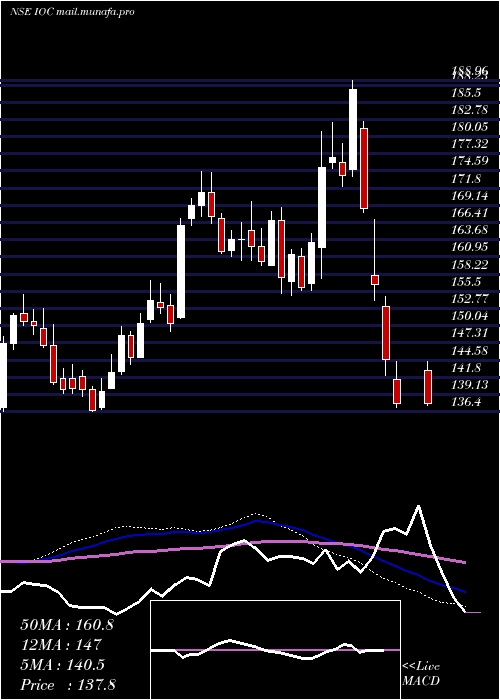Click the 147.31 price axis label
Image resolution: width=500 pixels, height=700 pixels.
469,333
